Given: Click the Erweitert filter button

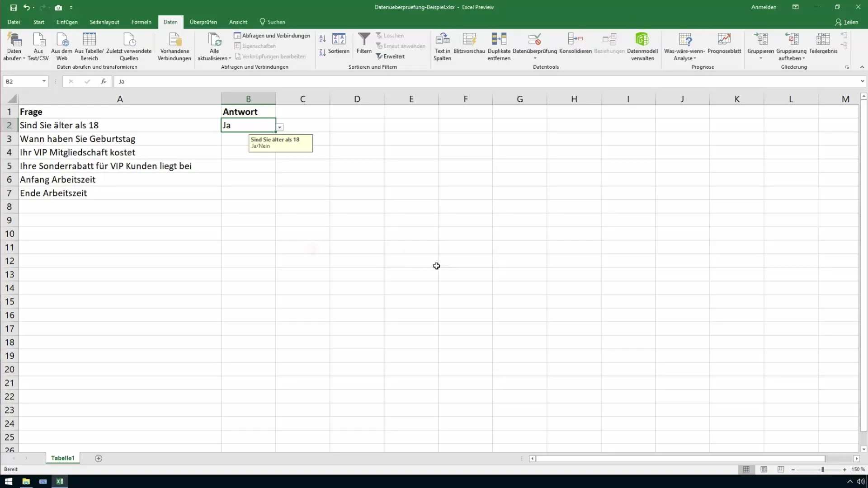Looking at the screenshot, I should click(x=390, y=56).
